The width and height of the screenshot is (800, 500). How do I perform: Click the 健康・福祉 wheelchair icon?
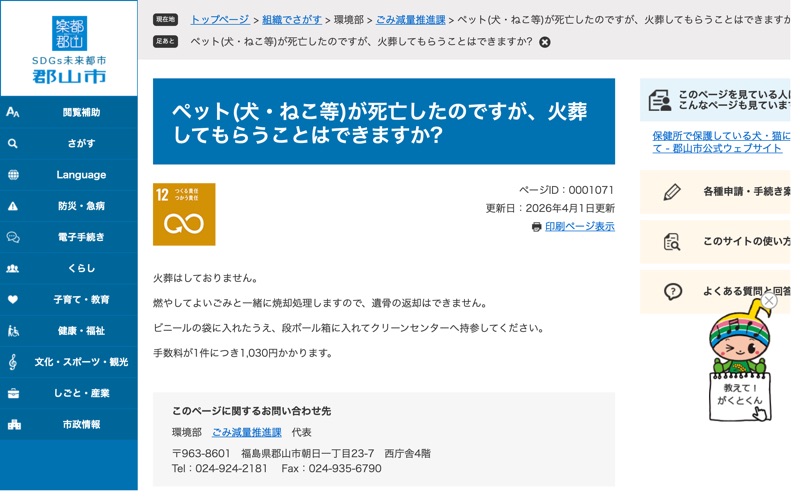tap(13, 331)
